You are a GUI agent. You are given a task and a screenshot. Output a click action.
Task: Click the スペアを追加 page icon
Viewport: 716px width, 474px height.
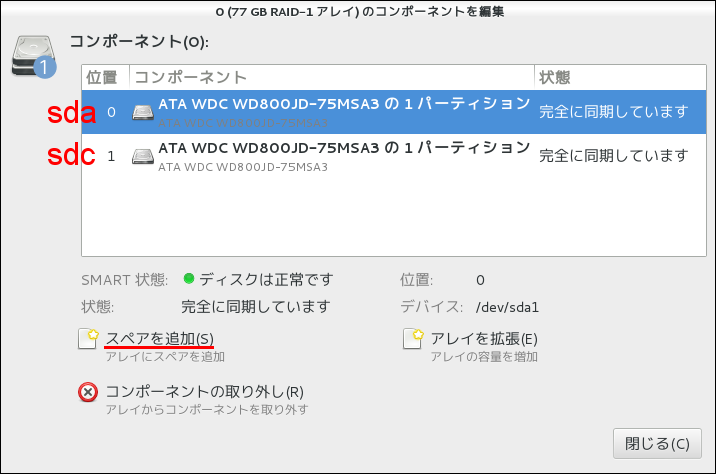88,339
